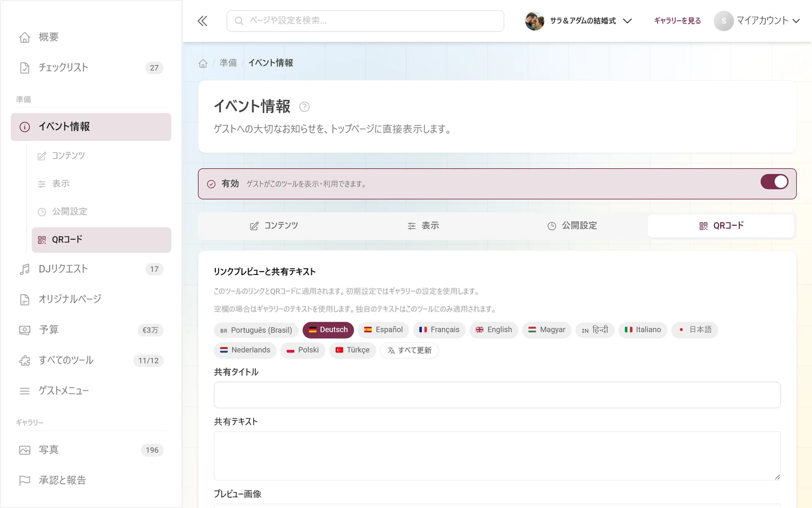Open 写真 photos item in sidebar

[x=91, y=450]
